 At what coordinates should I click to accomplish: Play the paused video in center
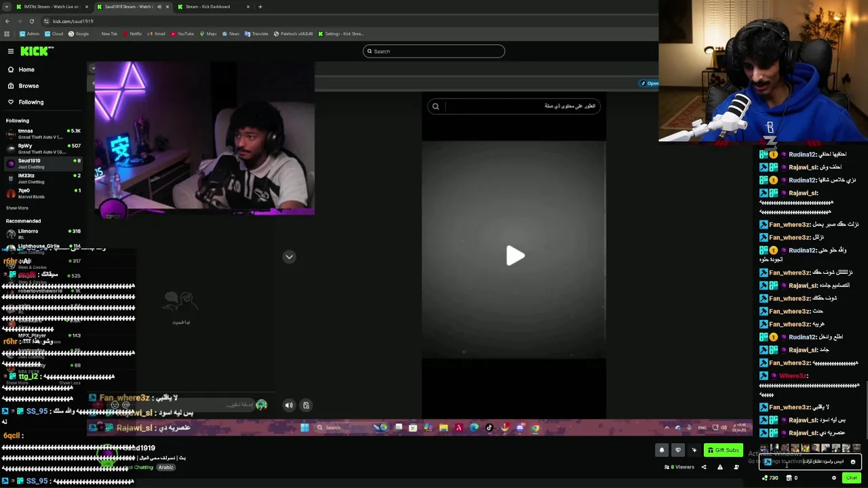coord(515,256)
